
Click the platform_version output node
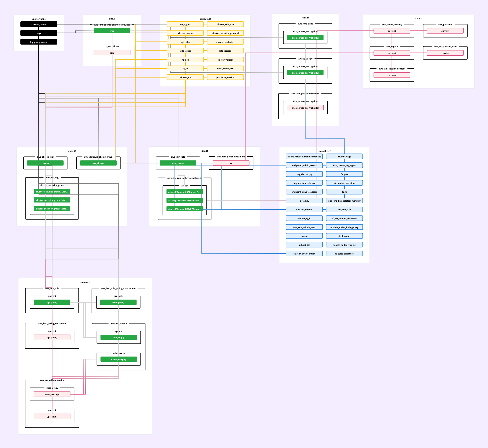[x=225, y=77]
